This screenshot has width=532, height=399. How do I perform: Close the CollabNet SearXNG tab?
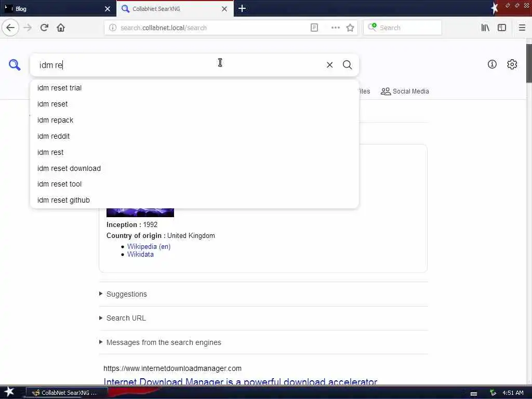pyautogui.click(x=224, y=9)
